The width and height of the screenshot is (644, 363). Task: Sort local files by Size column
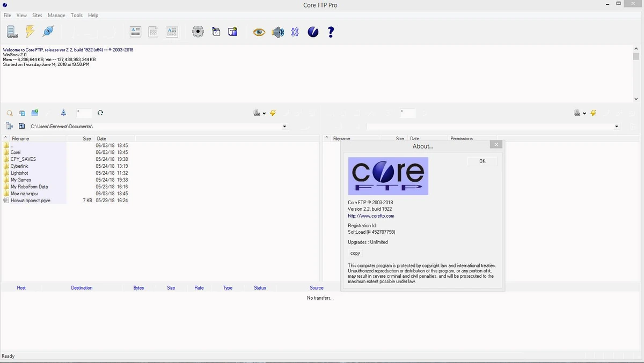tap(80, 139)
